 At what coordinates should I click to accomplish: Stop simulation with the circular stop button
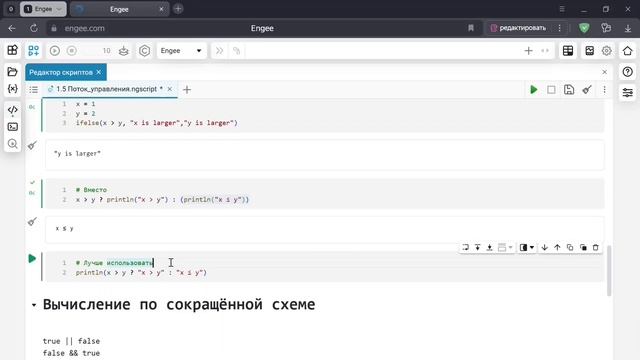tap(72, 51)
